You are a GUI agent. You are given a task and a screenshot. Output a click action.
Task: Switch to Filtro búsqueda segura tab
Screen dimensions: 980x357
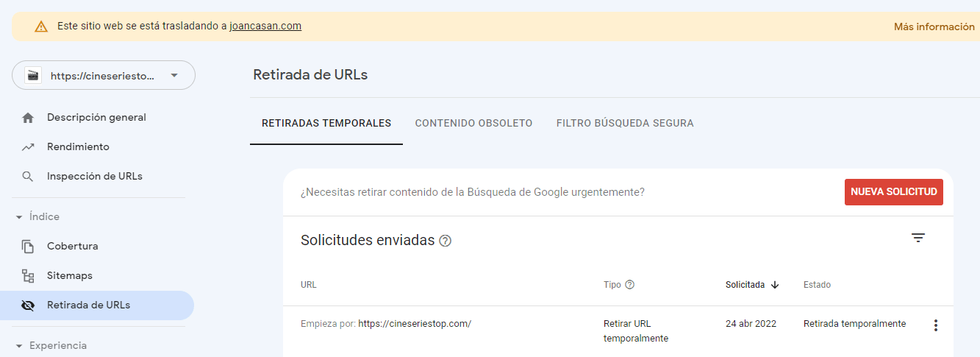tap(625, 124)
